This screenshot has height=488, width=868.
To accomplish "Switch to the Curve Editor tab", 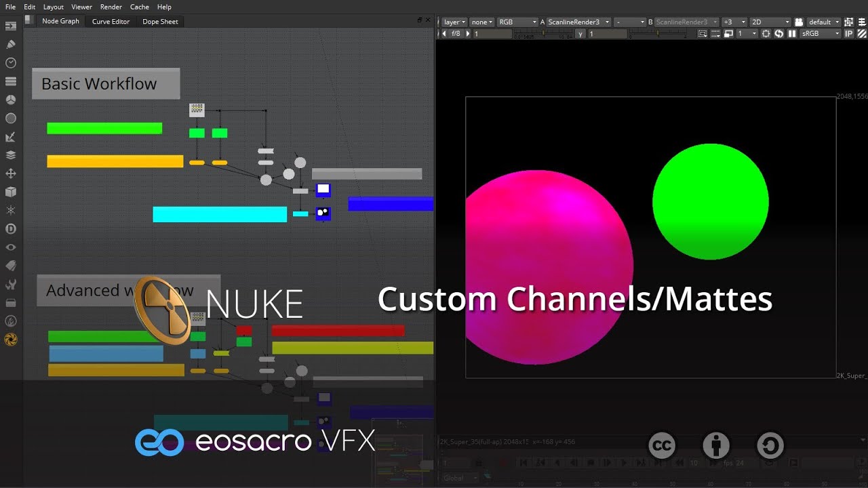I will pos(111,22).
